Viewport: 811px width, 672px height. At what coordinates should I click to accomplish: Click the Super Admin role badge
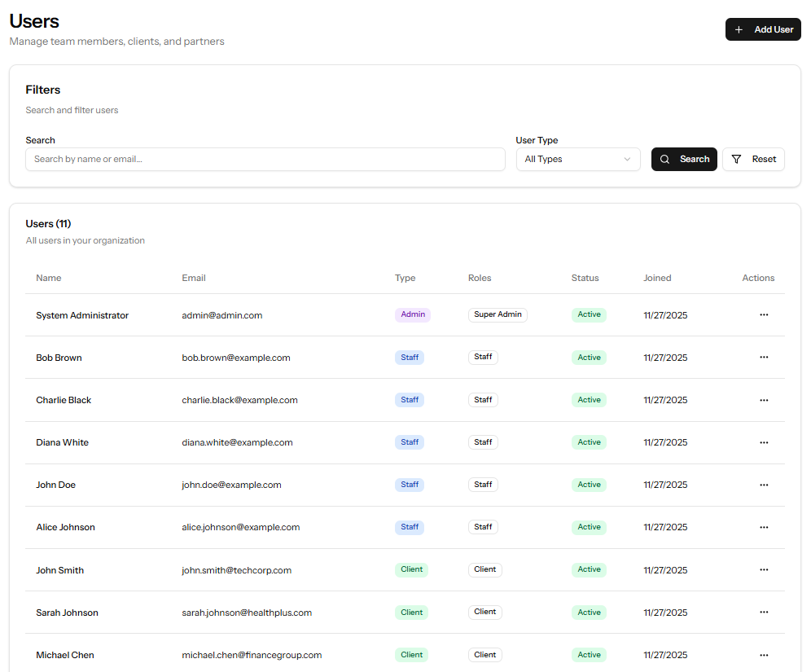(498, 314)
